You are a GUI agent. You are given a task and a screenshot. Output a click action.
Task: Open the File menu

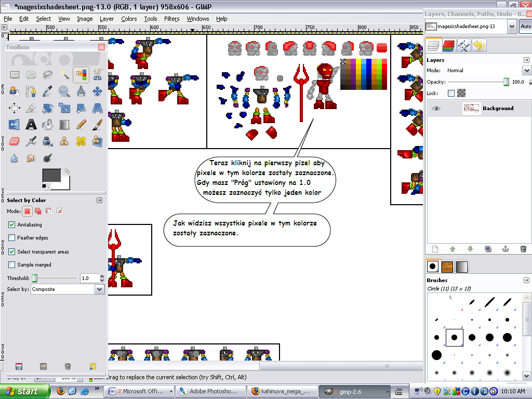click(x=8, y=19)
